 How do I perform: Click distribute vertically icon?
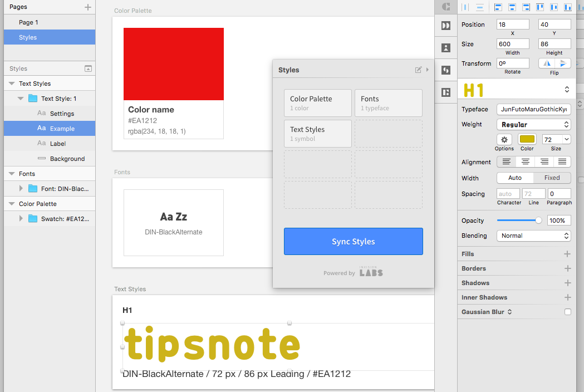pos(480,7)
